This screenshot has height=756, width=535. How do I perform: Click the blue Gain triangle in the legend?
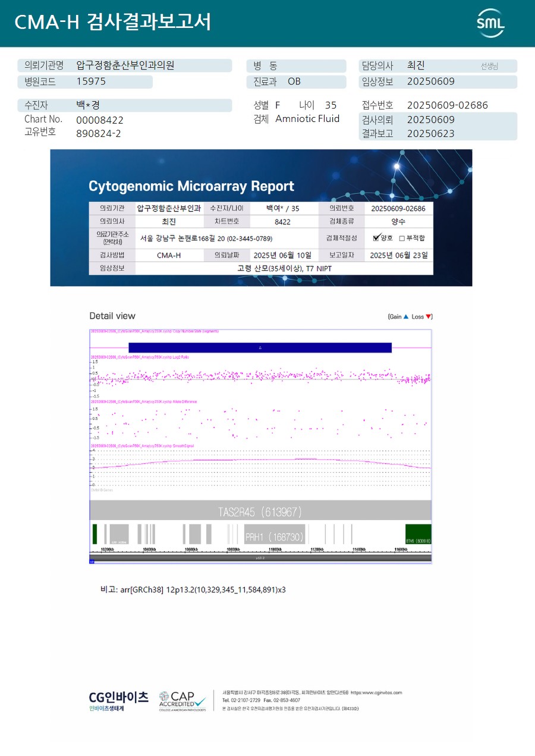[x=406, y=316]
